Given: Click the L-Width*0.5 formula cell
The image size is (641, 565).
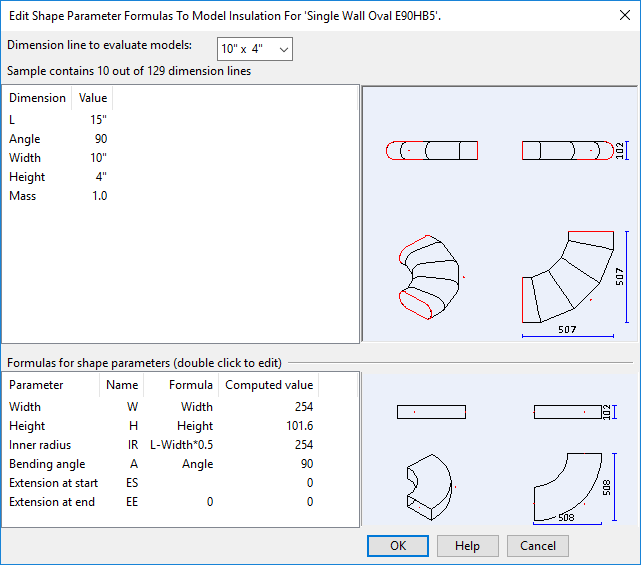Looking at the screenshot, I should pyautogui.click(x=181, y=445).
